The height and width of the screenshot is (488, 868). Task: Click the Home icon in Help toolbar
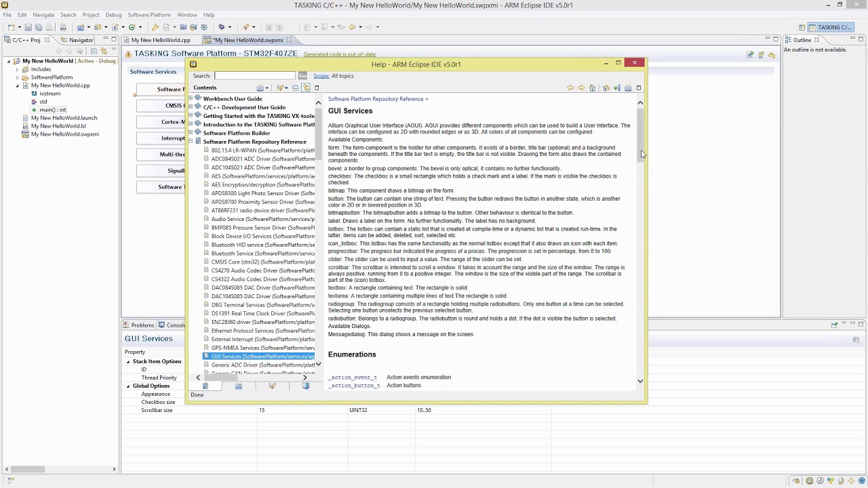[x=592, y=88]
